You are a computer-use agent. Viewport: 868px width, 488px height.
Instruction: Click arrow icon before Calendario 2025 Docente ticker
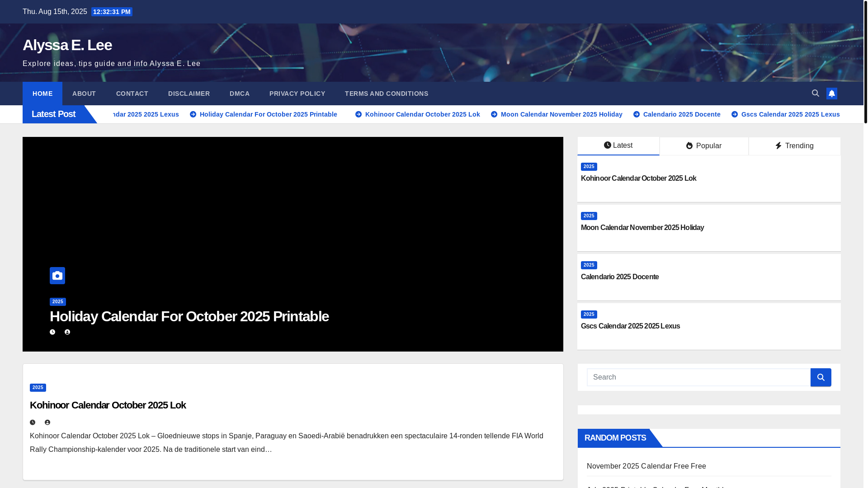point(637,114)
